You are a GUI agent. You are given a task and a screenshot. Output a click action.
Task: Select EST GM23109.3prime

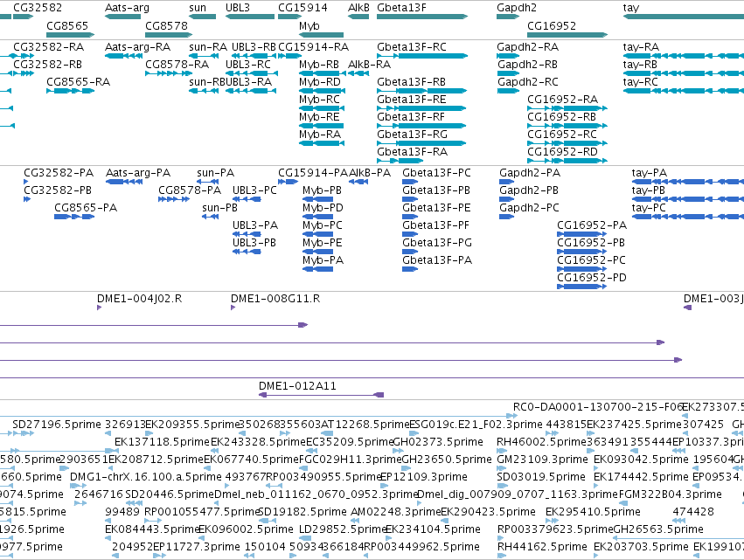coord(541,460)
